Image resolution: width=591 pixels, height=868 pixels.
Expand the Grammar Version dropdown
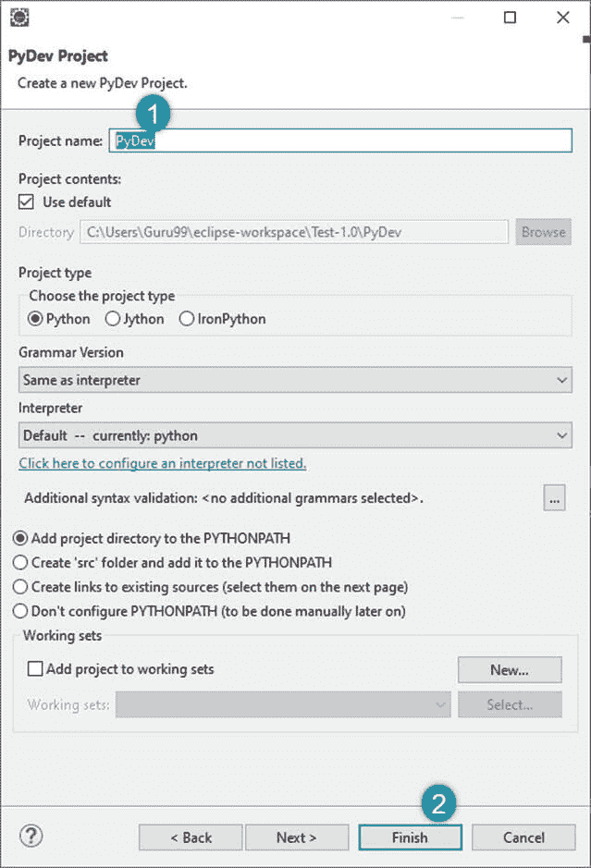click(295, 380)
